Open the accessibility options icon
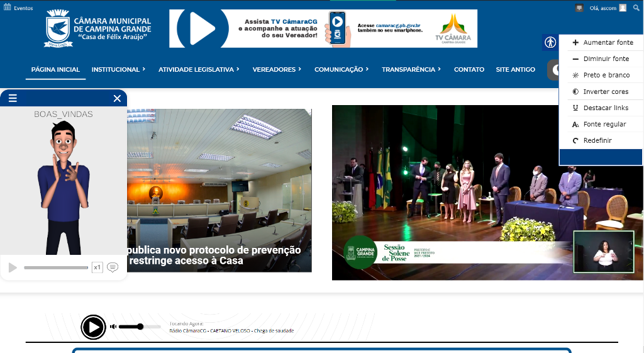This screenshot has height=353, width=644. 550,43
